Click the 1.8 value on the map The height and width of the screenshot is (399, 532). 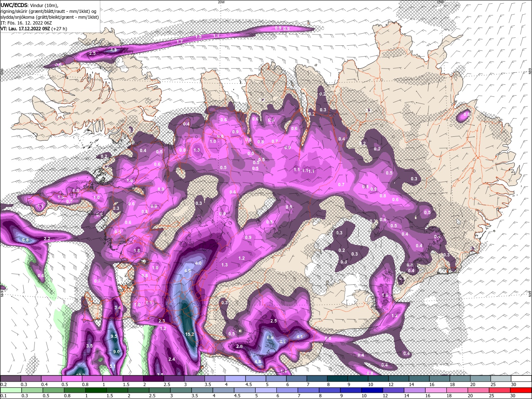pos(137,251)
